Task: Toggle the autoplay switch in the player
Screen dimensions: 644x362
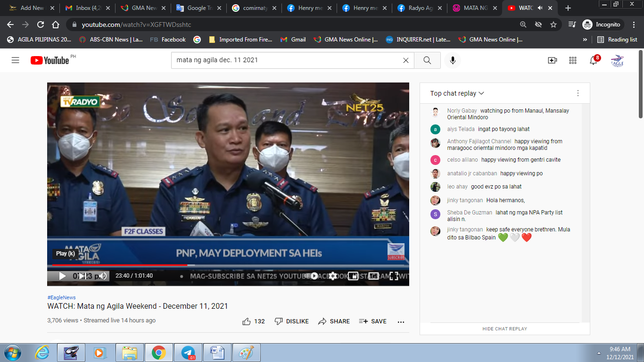Action: coord(313,276)
